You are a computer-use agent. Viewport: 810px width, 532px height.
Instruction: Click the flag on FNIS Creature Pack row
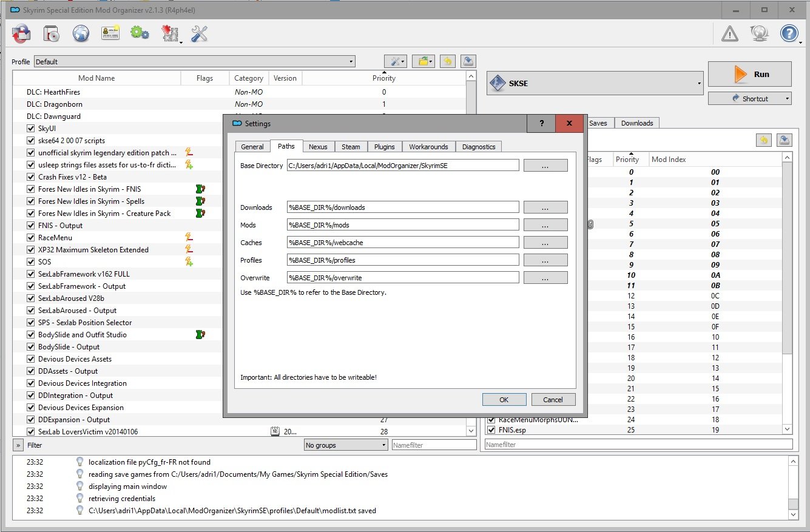click(200, 214)
